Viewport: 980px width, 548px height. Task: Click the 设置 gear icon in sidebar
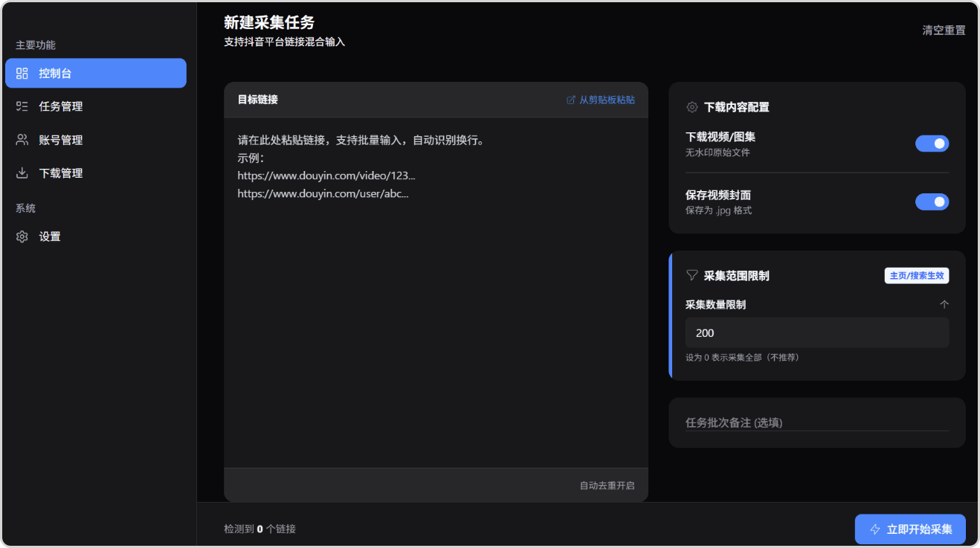(x=22, y=236)
